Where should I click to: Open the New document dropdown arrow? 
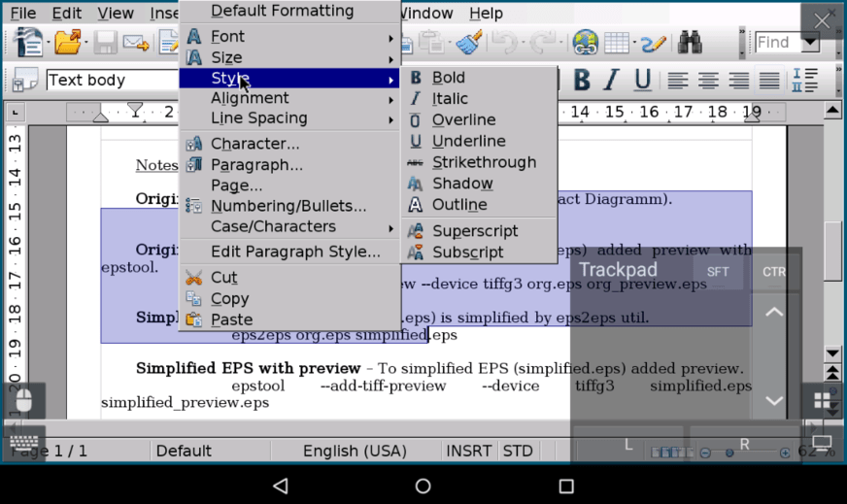tap(48, 42)
